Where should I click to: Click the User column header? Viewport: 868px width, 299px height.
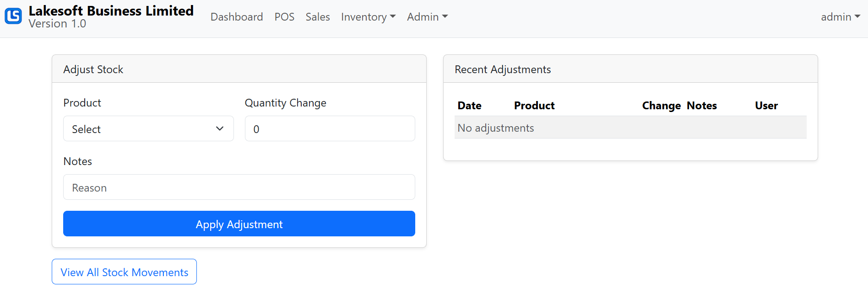coord(766,106)
